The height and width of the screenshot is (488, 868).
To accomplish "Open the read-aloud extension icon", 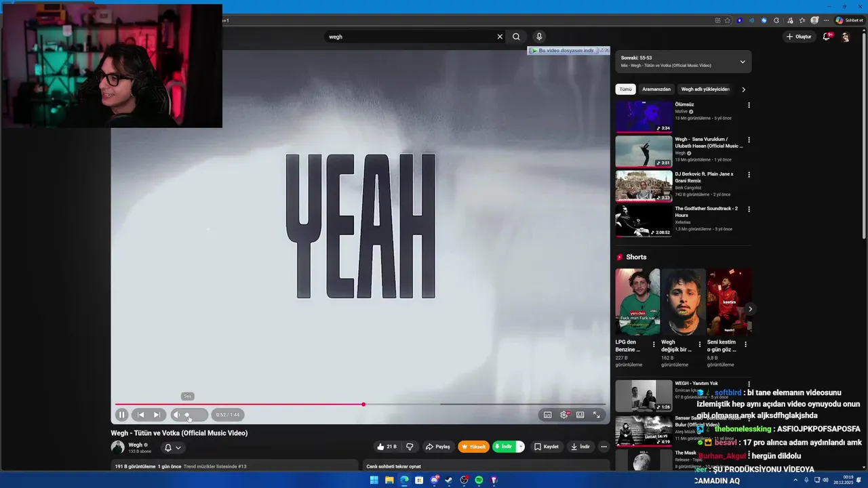I will click(751, 20).
